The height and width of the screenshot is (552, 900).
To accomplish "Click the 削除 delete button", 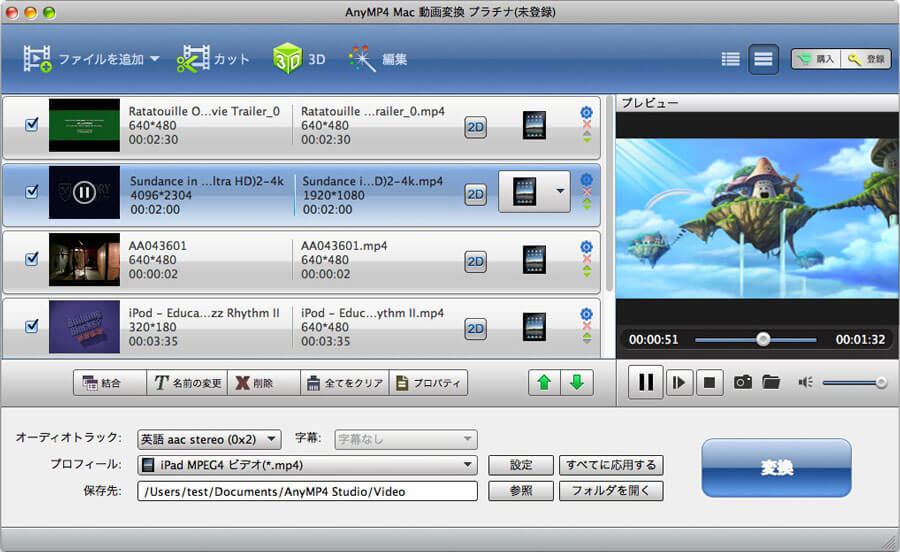I will (264, 383).
